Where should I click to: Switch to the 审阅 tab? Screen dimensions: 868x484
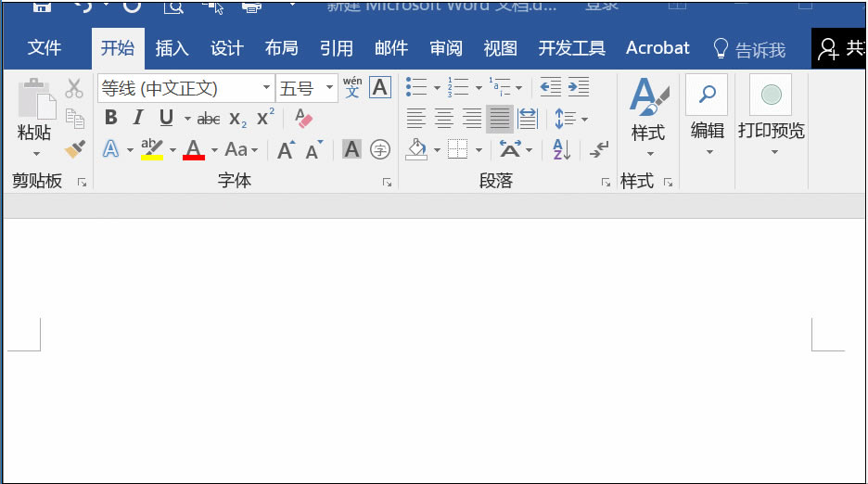[x=446, y=48]
